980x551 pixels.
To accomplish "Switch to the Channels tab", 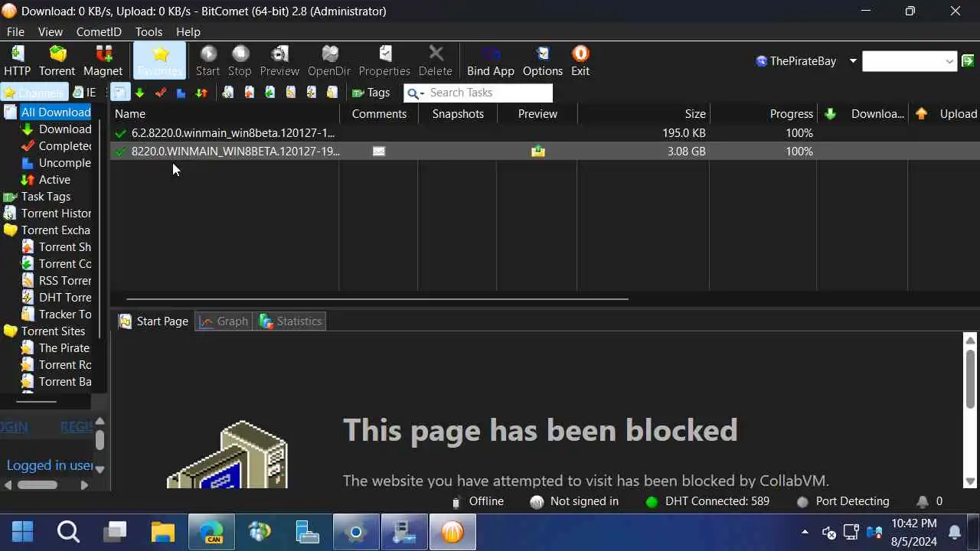I will (x=34, y=93).
